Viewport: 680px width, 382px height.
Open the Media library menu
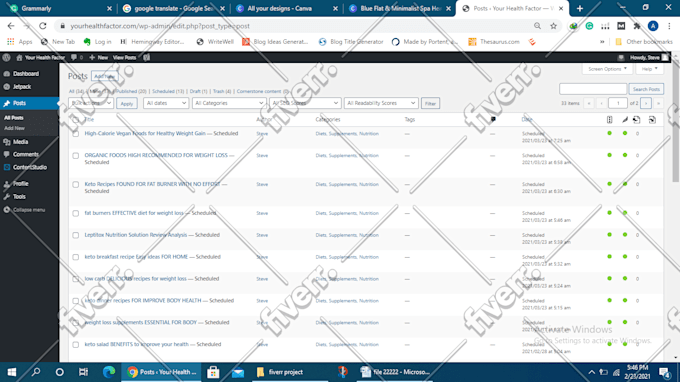[20, 142]
